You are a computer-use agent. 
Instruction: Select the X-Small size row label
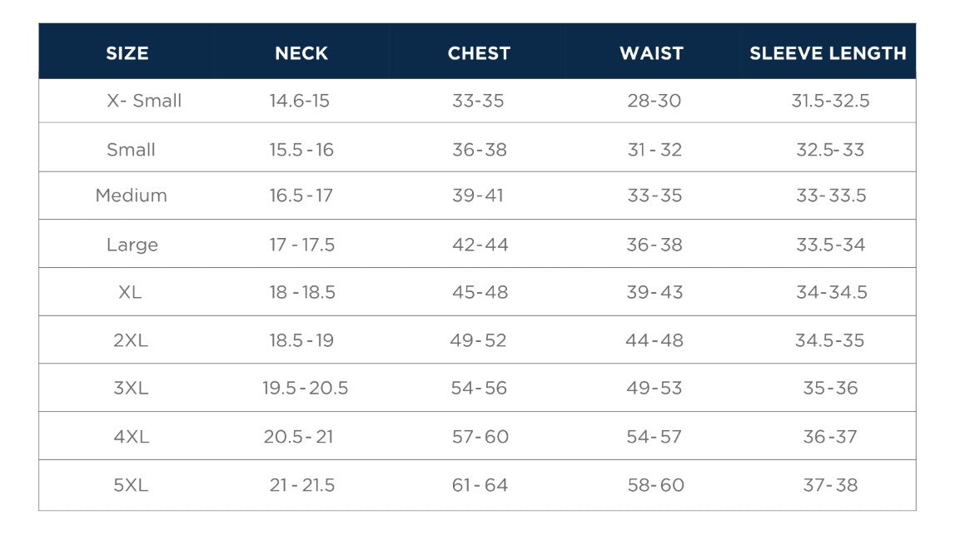(144, 101)
